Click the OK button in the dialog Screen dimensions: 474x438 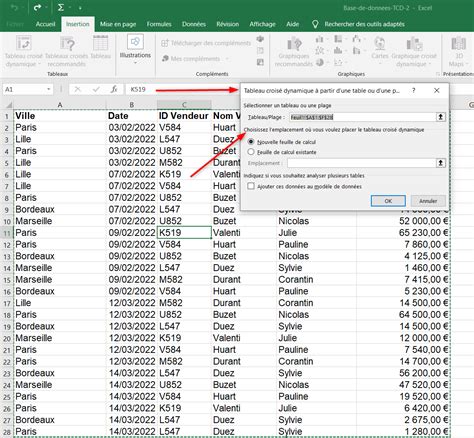[x=388, y=201]
